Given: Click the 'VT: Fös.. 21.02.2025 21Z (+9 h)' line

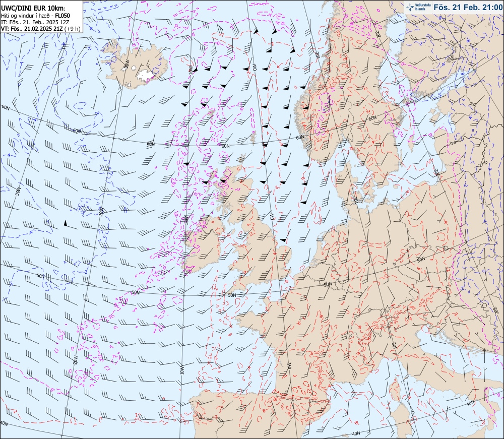Looking at the screenshot, I should coord(40,29).
